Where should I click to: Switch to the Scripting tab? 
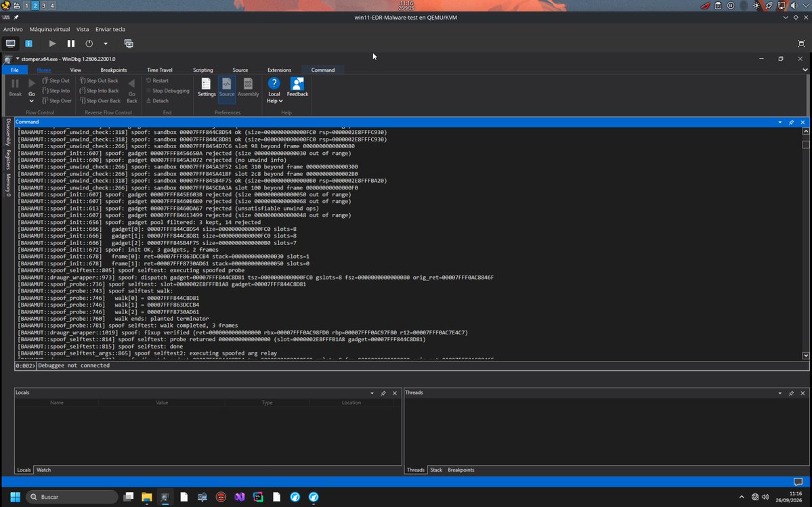coord(203,70)
